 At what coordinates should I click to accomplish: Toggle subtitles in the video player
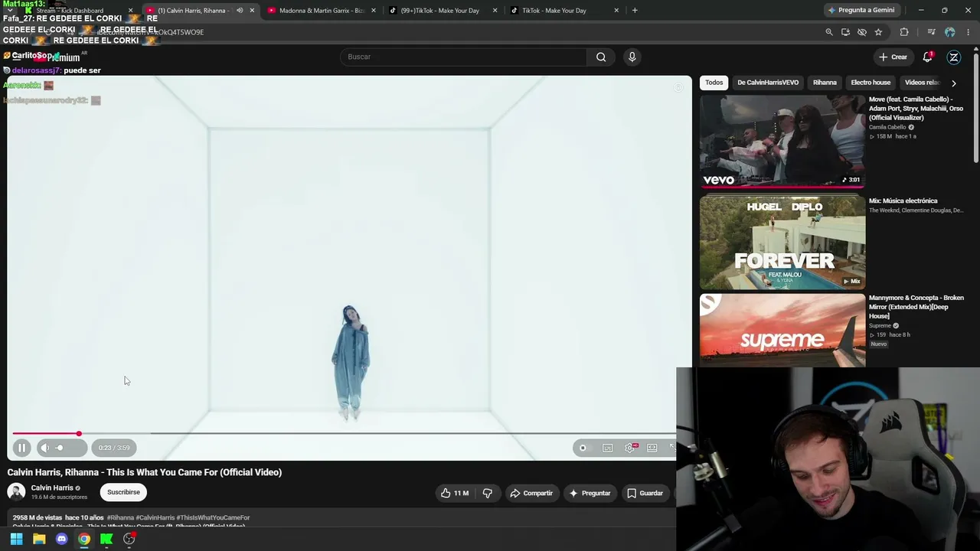[x=607, y=448]
